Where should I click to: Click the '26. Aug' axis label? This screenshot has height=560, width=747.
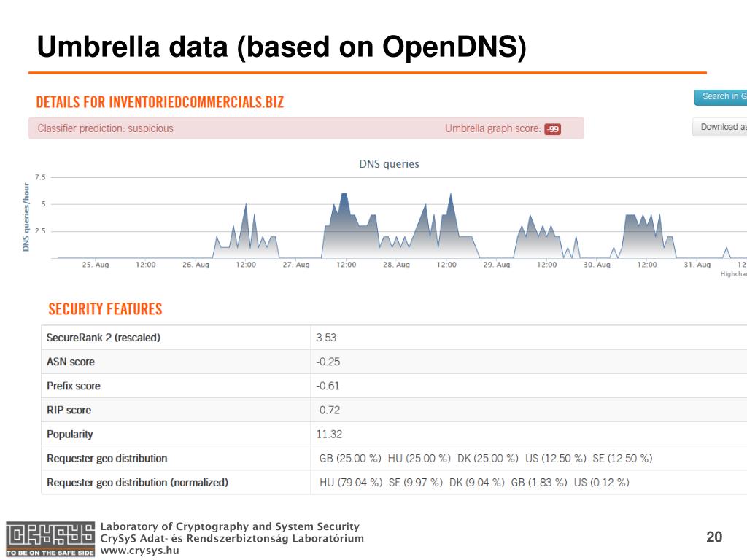pyautogui.click(x=196, y=265)
